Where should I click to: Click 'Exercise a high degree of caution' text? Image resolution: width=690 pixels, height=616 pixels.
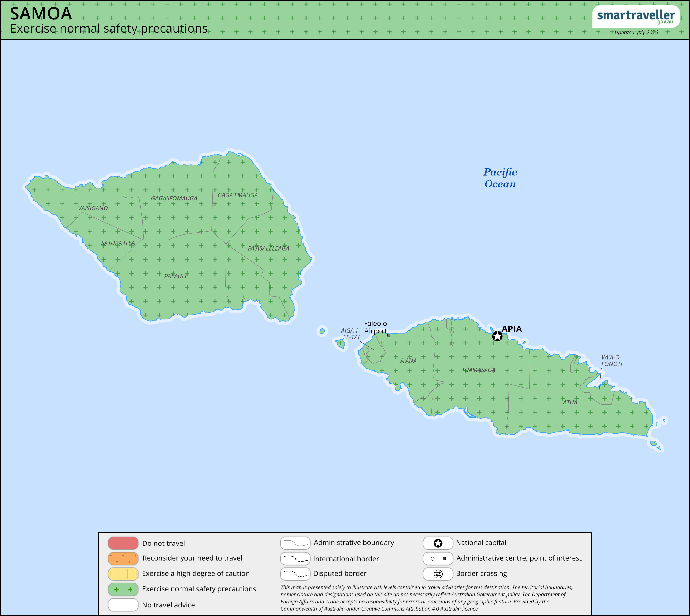click(x=196, y=574)
